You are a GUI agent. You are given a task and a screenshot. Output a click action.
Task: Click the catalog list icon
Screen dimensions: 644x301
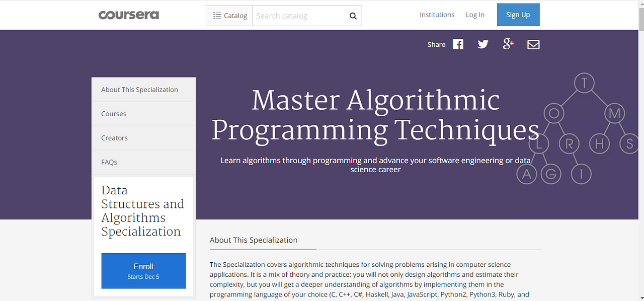[219, 15]
